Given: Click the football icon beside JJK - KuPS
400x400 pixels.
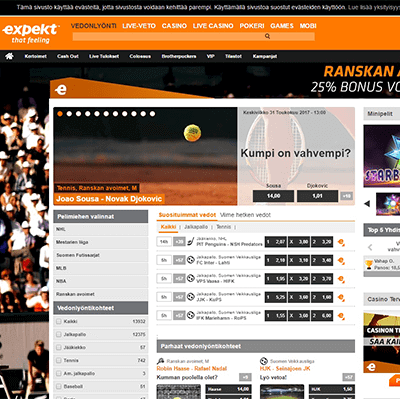Looking at the screenshot, I should point(191,297).
